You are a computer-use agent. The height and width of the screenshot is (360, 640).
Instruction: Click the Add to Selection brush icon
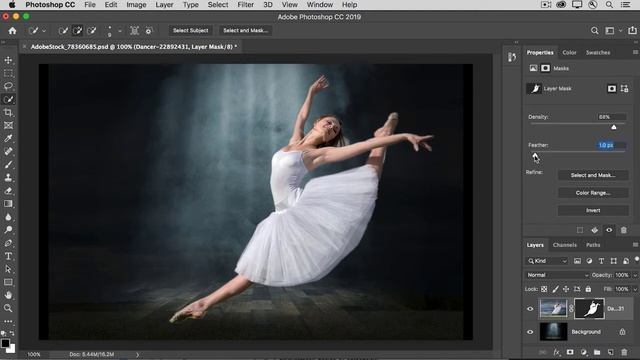point(78,31)
